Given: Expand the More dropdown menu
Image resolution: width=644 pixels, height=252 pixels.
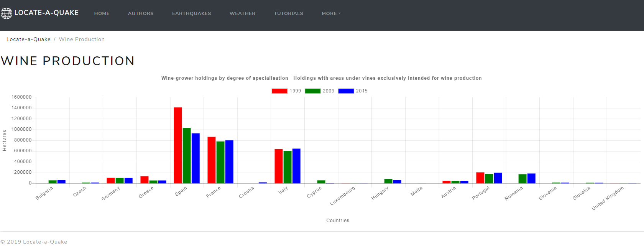Looking at the screenshot, I should (x=331, y=13).
